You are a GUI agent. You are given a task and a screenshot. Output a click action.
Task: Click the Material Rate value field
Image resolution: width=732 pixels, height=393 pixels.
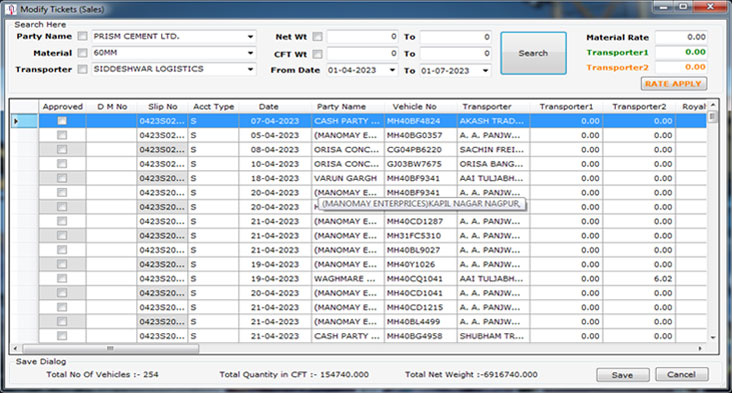tap(681, 37)
